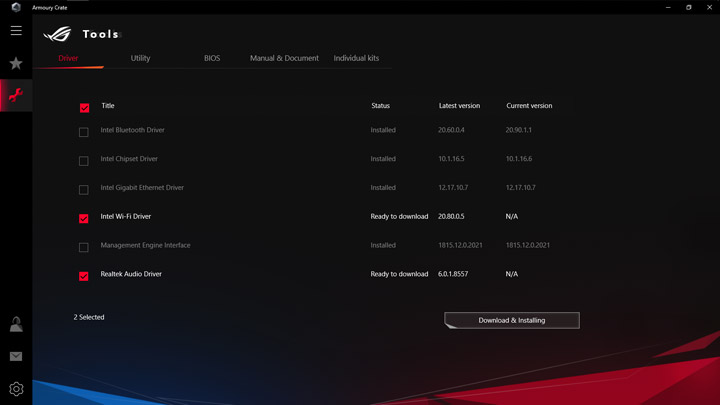The height and width of the screenshot is (405, 720).
Task: Click the Current version column header
Action: point(529,106)
